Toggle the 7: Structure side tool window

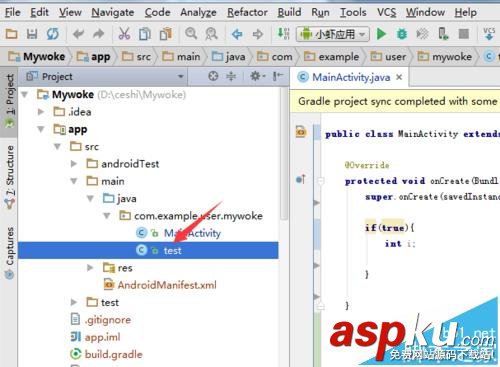coord(9,177)
